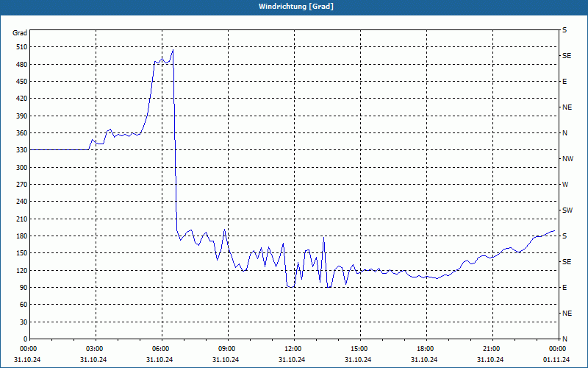Click the E compass label beside the 450 gridline

click(x=564, y=82)
